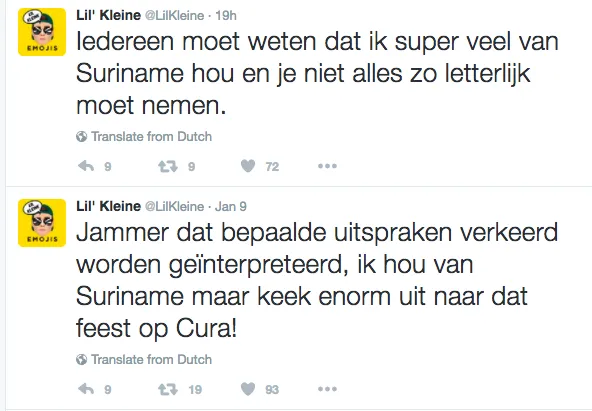Reply to the 19h tweet about Suriname

pos(86,166)
